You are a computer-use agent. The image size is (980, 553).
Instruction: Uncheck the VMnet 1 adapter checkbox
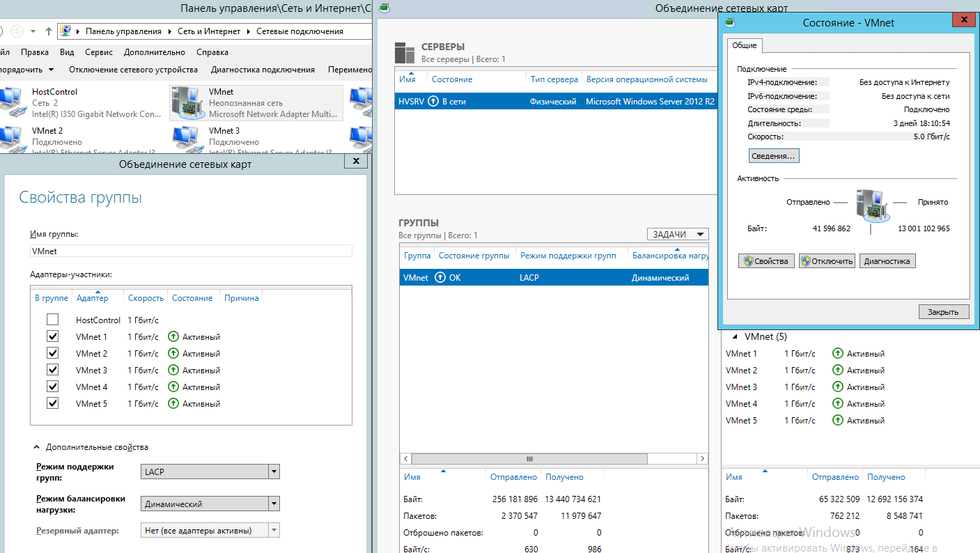coord(53,336)
